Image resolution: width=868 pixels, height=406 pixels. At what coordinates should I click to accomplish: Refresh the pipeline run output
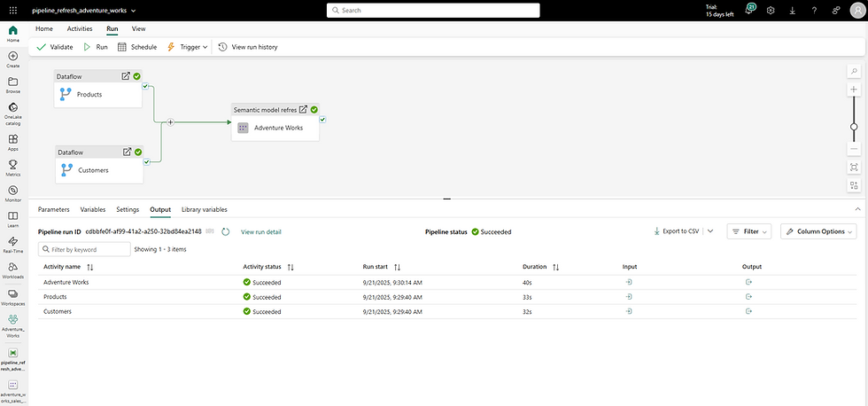coord(225,231)
